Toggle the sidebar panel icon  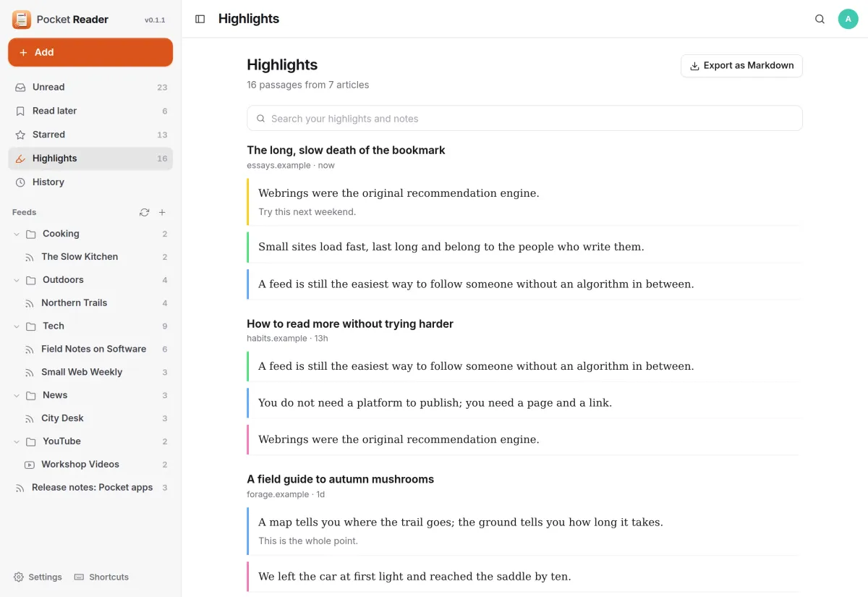200,19
